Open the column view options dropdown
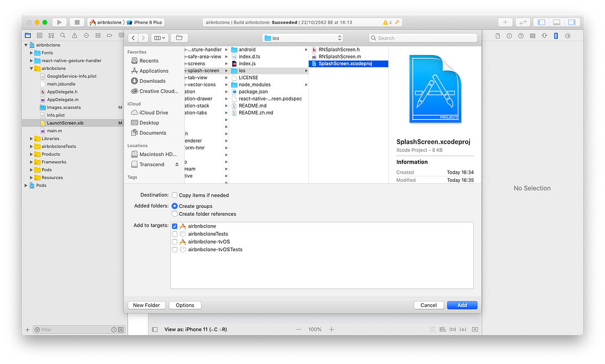 160,38
